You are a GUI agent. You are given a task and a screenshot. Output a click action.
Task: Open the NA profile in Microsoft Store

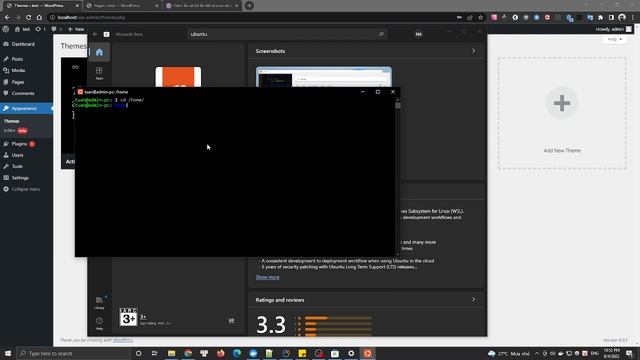(x=418, y=34)
